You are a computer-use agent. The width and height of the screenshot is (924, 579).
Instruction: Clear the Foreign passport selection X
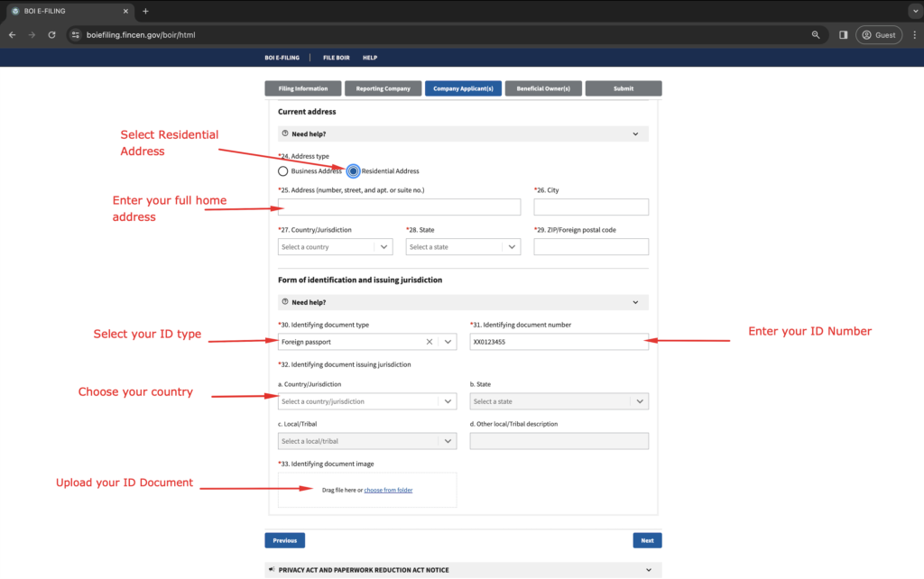click(x=430, y=342)
